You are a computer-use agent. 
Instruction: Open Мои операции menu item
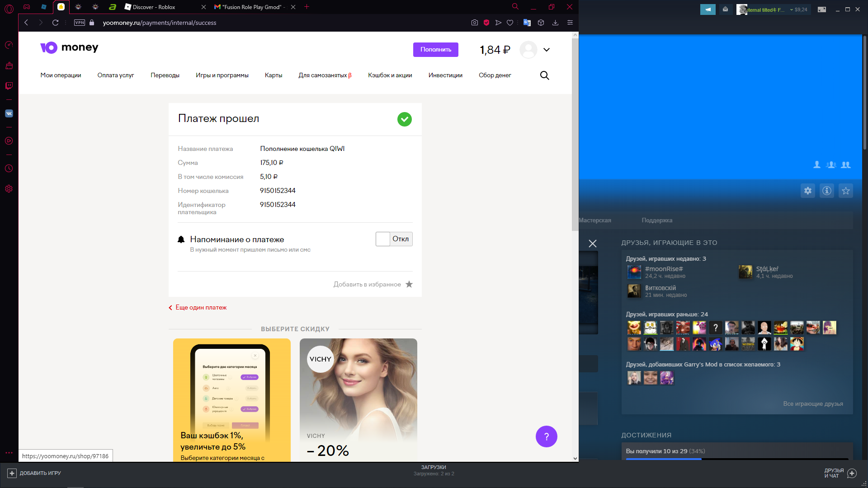61,75
